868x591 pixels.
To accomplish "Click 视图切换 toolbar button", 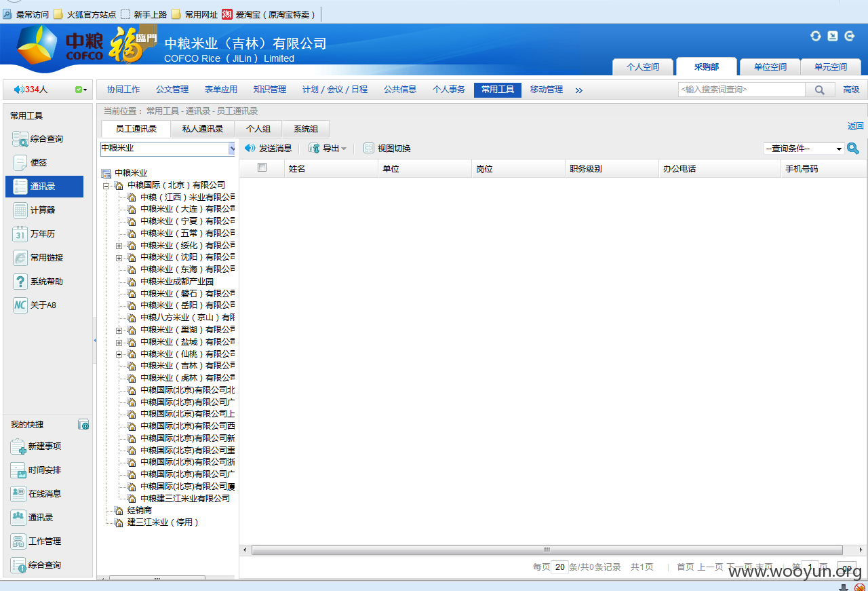I will pyautogui.click(x=387, y=148).
